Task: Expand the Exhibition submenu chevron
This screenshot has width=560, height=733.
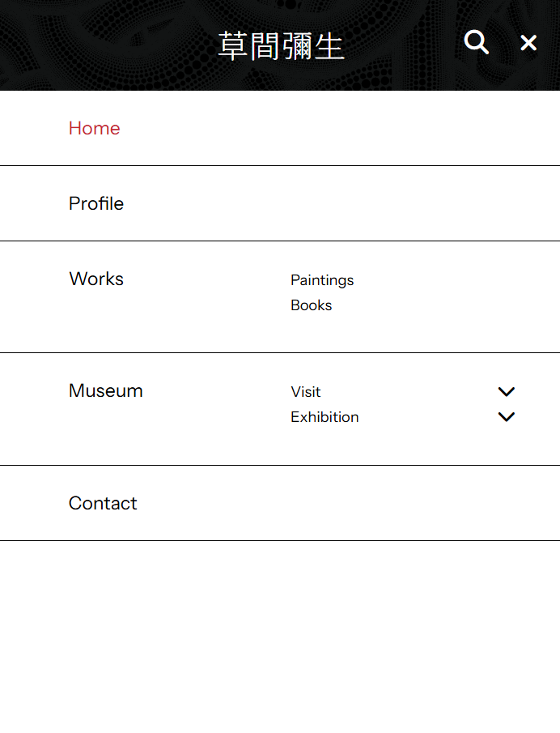Action: [x=507, y=417]
